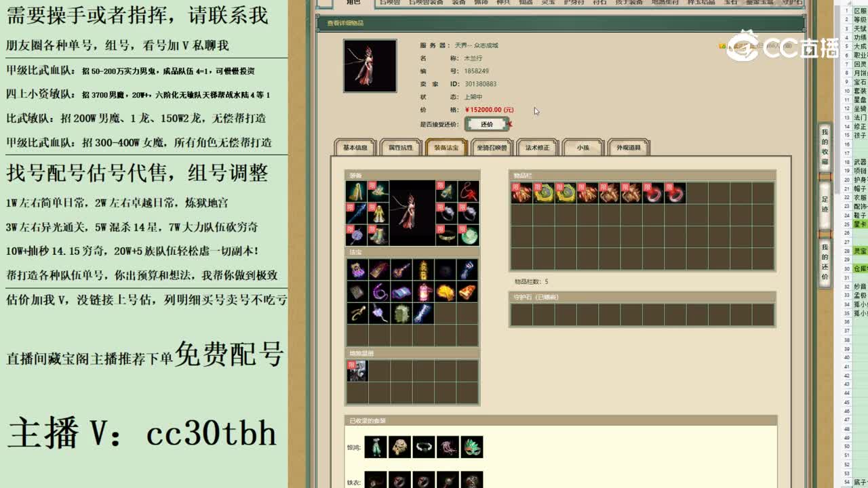Click the single item icon under 地煞 section
The image size is (868, 488).
pos(357,371)
